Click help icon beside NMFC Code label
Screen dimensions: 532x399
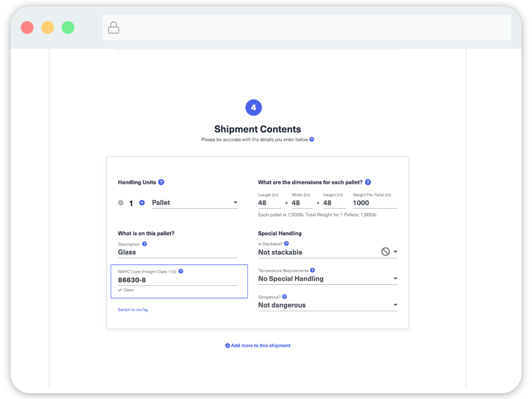[181, 271]
